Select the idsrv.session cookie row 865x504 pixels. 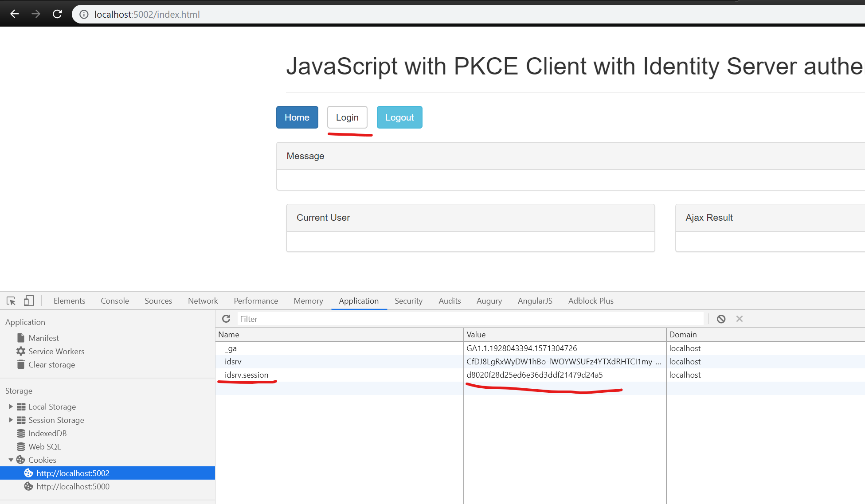coord(247,375)
